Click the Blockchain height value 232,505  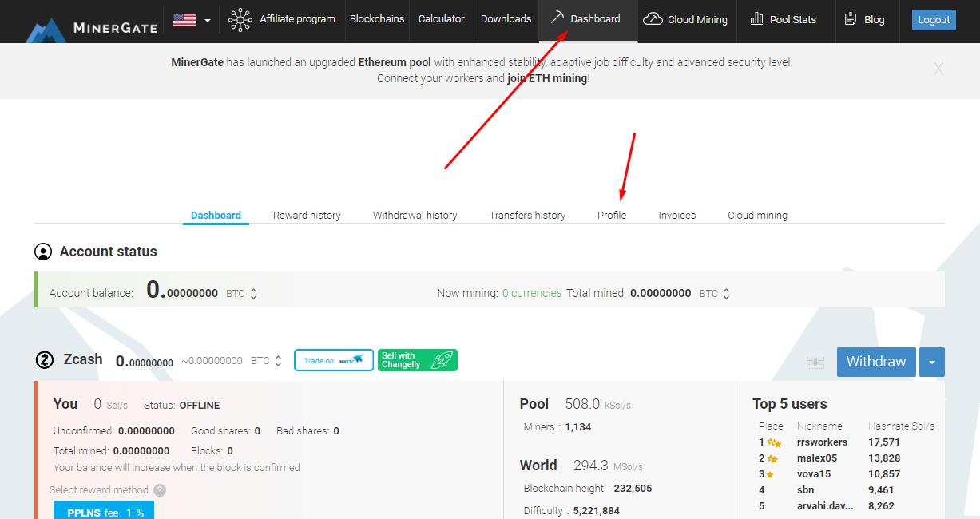click(633, 489)
